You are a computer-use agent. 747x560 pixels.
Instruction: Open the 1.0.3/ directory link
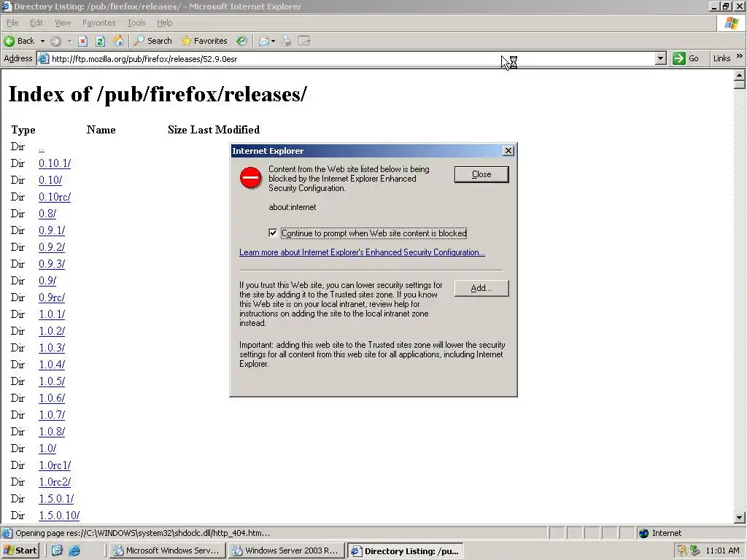pyautogui.click(x=52, y=348)
